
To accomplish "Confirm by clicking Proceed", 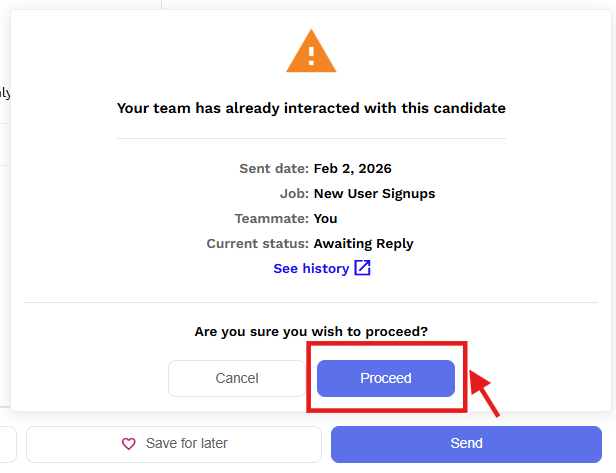I will (x=386, y=378).
